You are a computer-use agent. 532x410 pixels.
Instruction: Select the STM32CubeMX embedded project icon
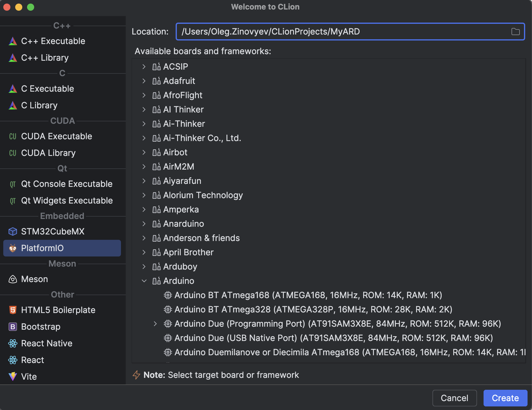(12, 231)
